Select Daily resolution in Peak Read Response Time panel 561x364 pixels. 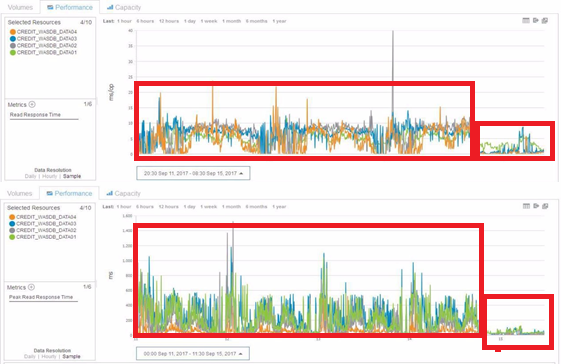(x=30, y=356)
